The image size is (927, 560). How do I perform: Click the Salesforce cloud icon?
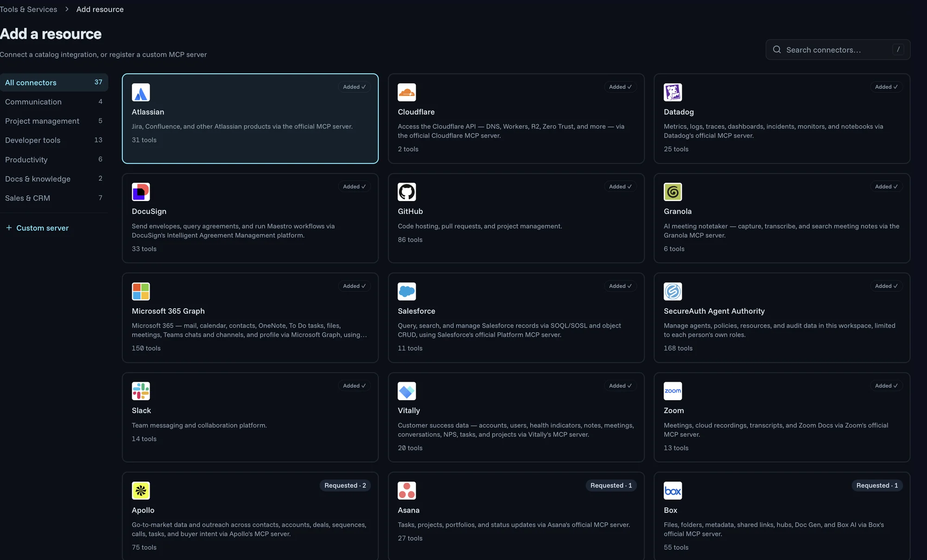[407, 291]
